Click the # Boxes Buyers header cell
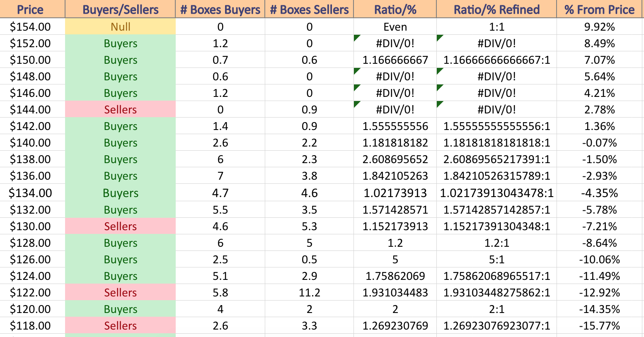Image resolution: width=644 pixels, height=337 pixels. [220, 9]
